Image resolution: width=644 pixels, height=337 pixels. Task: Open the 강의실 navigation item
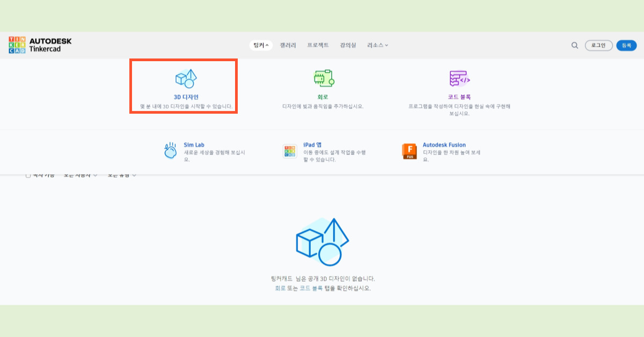point(348,46)
